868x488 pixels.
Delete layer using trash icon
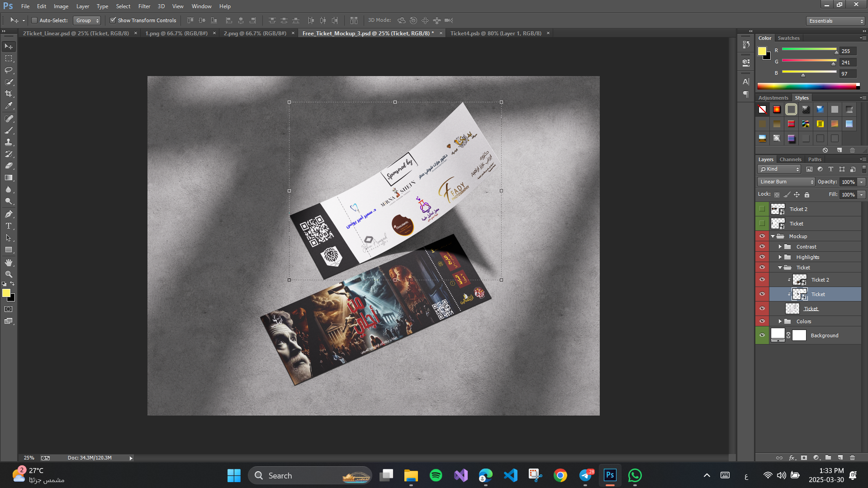point(852,458)
